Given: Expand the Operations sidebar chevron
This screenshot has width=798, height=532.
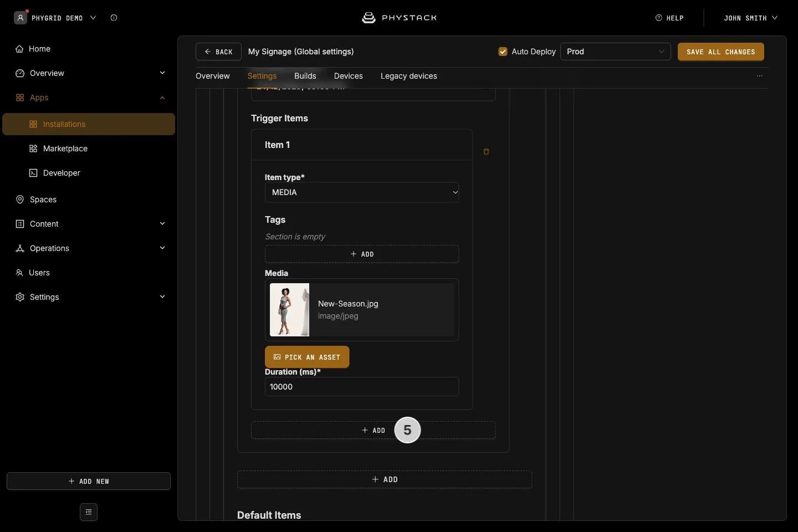Looking at the screenshot, I should point(162,248).
